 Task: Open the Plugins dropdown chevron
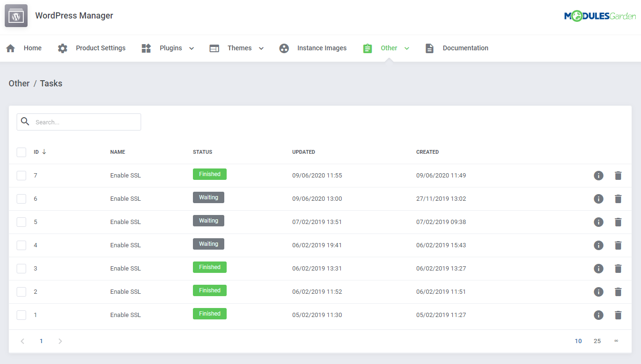coord(191,48)
